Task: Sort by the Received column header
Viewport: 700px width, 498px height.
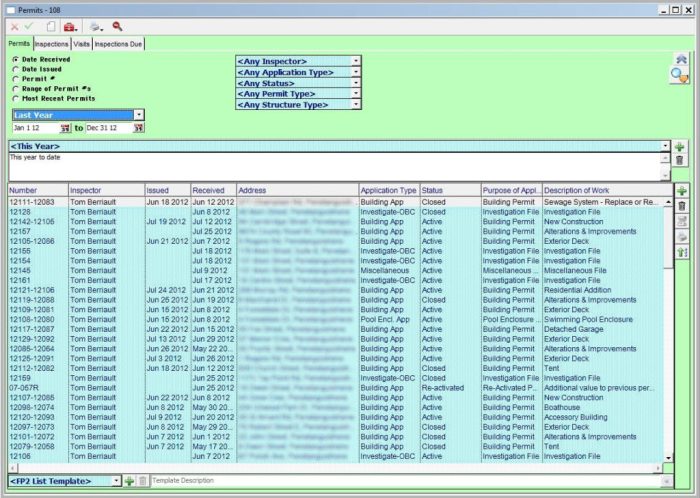Action: pos(214,191)
